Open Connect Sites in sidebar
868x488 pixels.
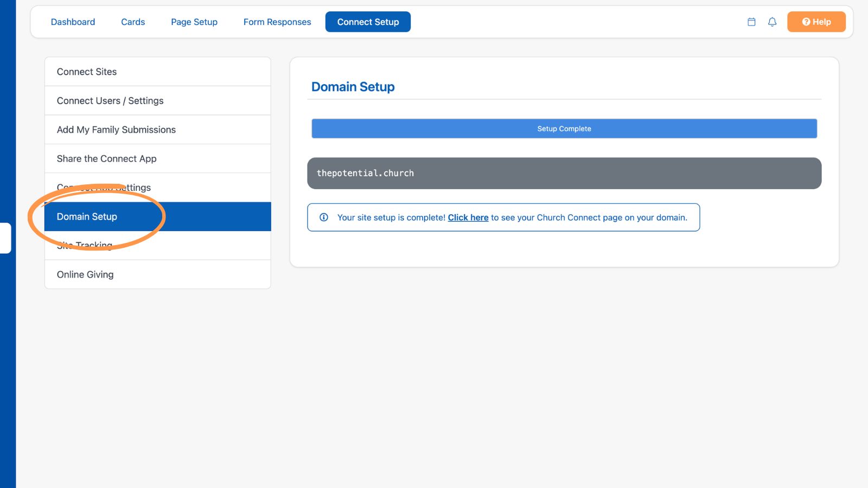coord(158,72)
